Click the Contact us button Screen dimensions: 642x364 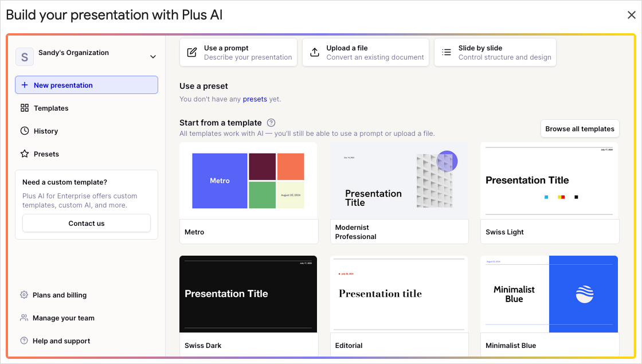coord(87,223)
